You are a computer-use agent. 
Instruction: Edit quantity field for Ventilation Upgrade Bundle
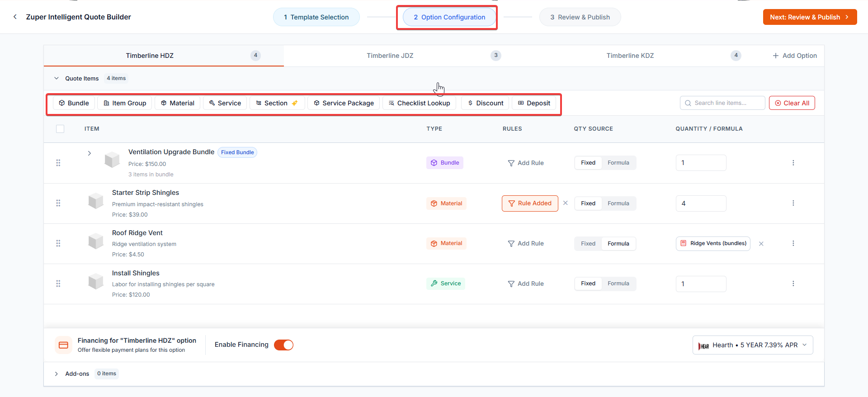(701, 163)
